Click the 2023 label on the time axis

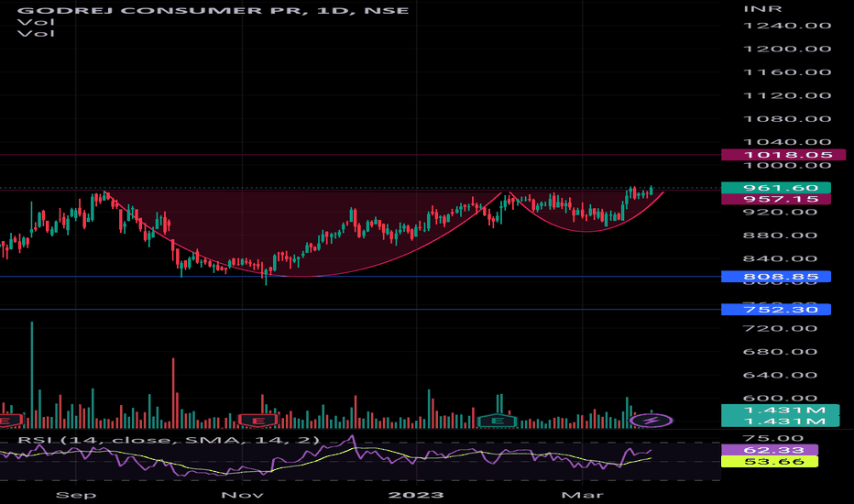[x=416, y=495]
